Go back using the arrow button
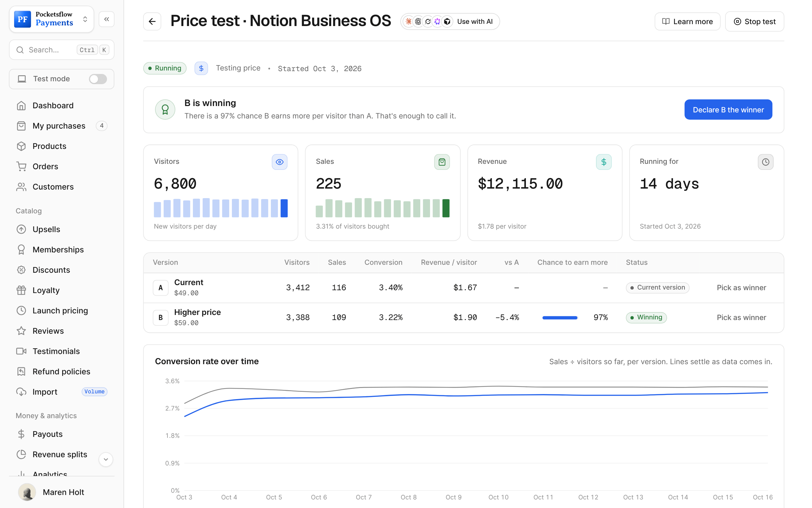The height and width of the screenshot is (508, 812). click(x=152, y=22)
